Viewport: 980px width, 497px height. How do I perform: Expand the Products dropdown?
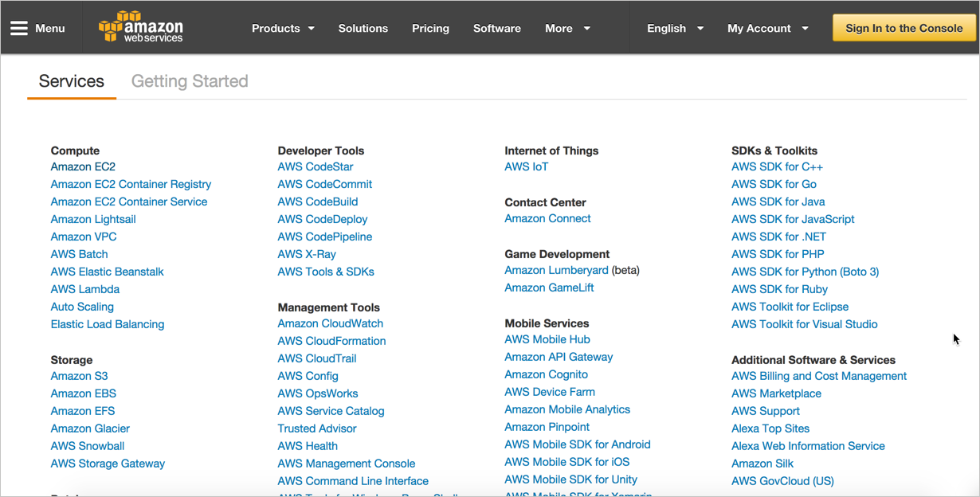(283, 28)
